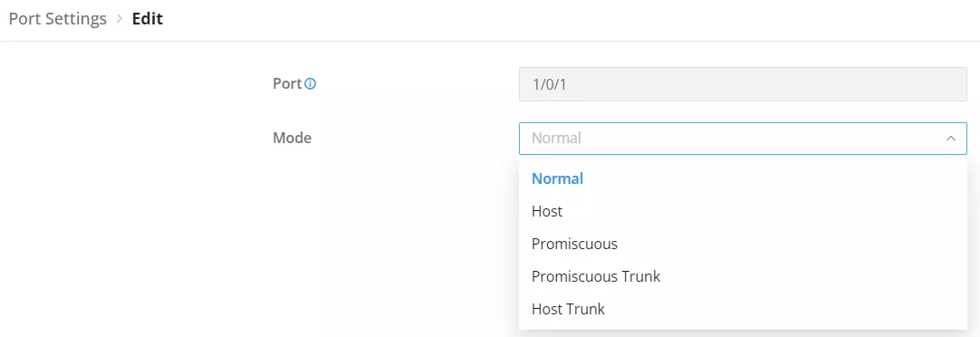This screenshot has height=337, width=980.
Task: Keep port mode as Normal
Action: (x=743, y=178)
